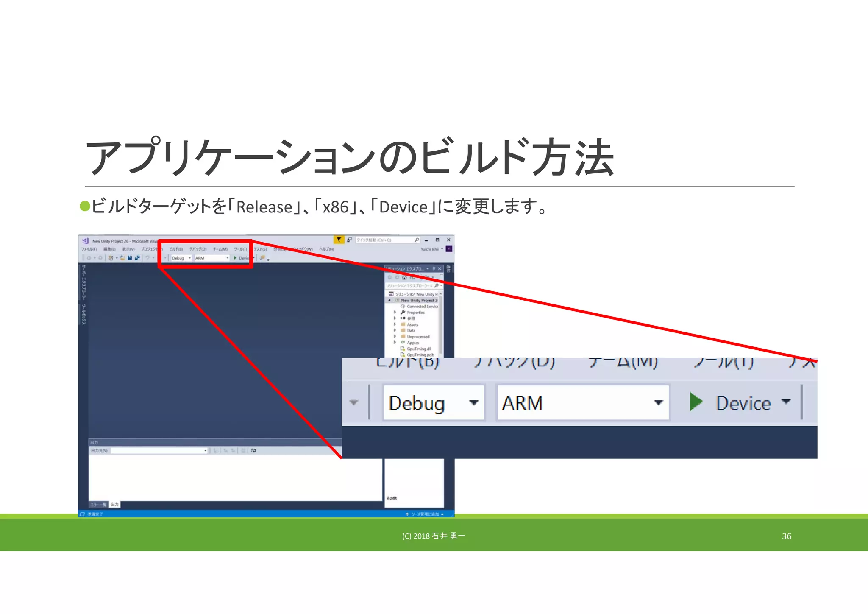Close the Solution Explorer panel
The height and width of the screenshot is (614, 868).
[x=440, y=269]
